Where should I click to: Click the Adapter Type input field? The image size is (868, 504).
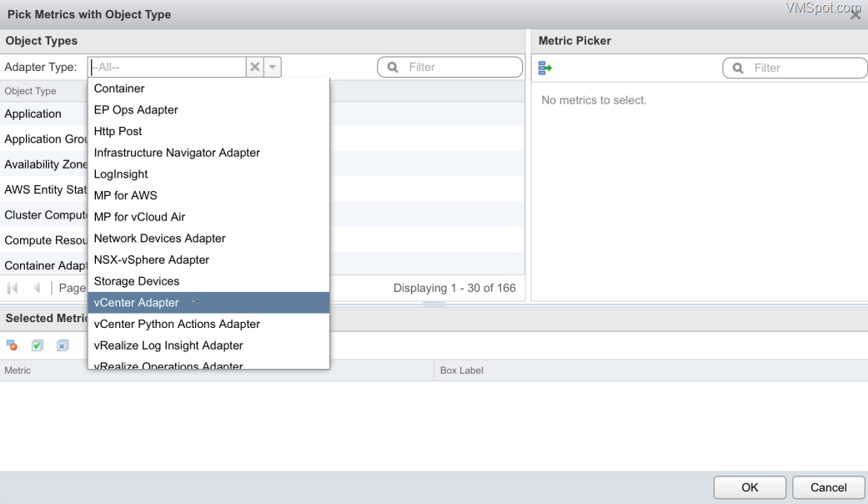[x=167, y=67]
